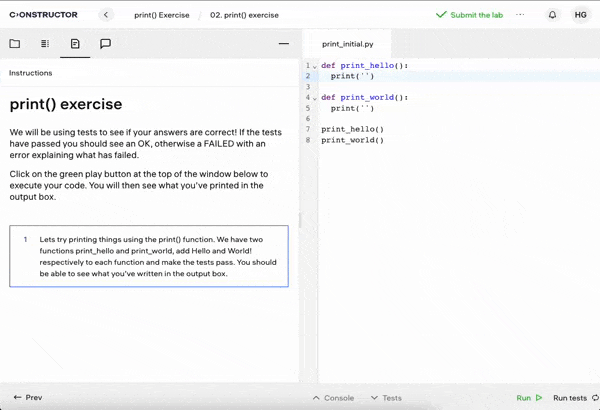Screen dimensions: 600x410
Task: Click the print() Exercise breadcrumb
Action: pos(162,15)
